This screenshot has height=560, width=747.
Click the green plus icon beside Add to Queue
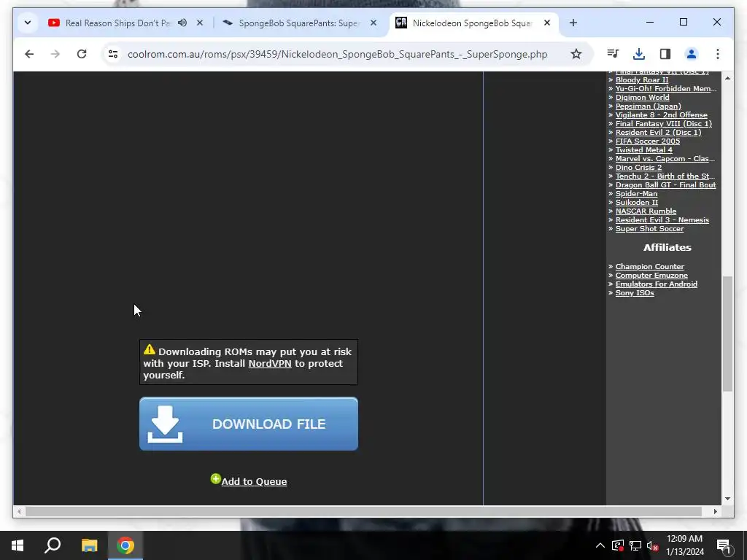(x=215, y=479)
